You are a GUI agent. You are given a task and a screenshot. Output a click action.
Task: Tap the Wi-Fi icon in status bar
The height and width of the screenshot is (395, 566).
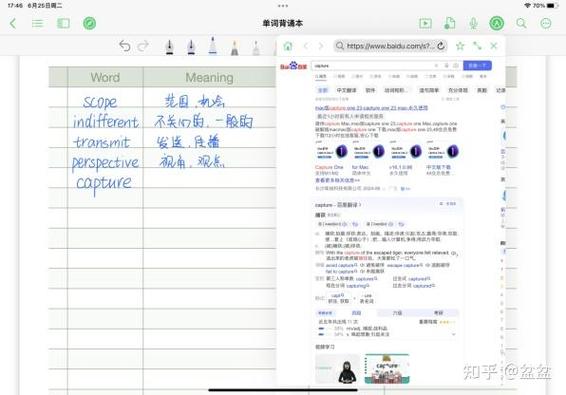click(527, 6)
